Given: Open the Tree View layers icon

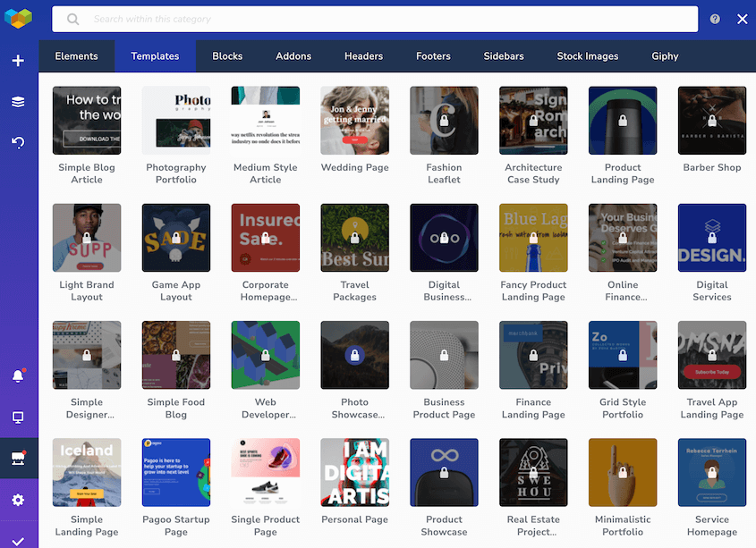Looking at the screenshot, I should point(18,102).
